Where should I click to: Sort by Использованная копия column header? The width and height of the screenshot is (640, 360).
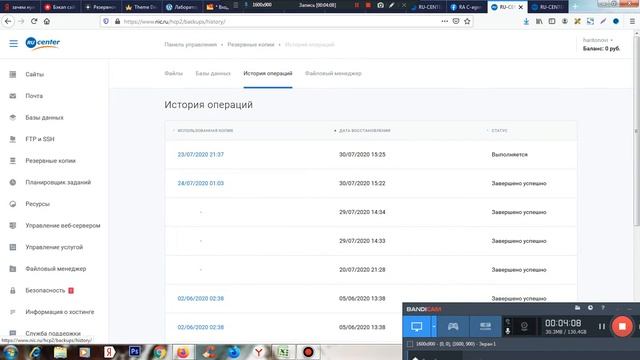click(x=205, y=131)
